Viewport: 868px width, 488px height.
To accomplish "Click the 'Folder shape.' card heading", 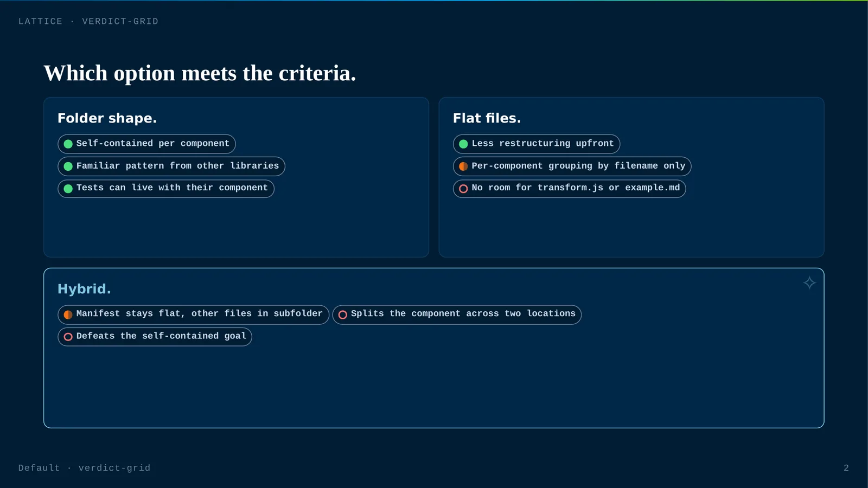I will coord(107,118).
